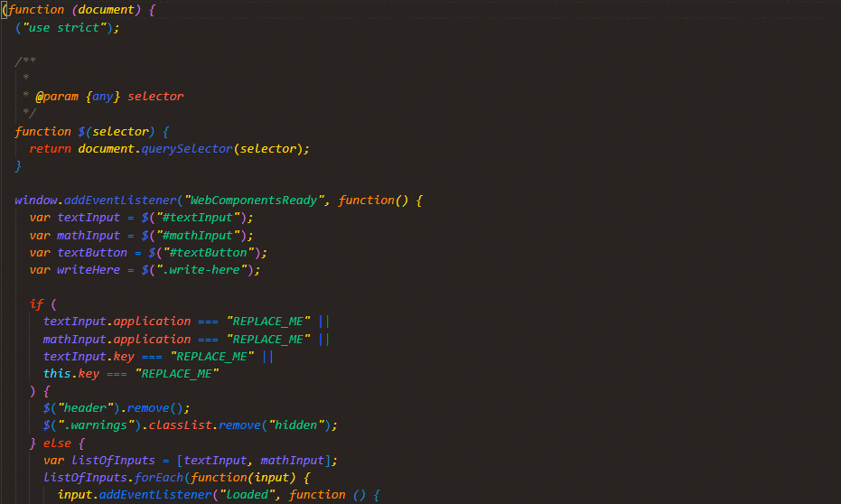Viewport: 841px width, 504px height.
Task: Click the document parameter on line one
Action: (107, 10)
